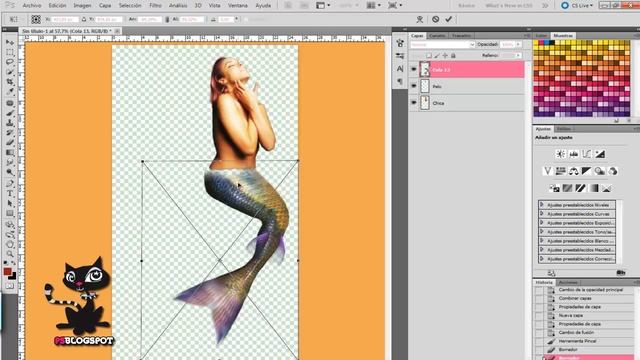Screen dimensions: 640x360
Task: Toggle lock position in Capas panel
Action: [x=445, y=56]
